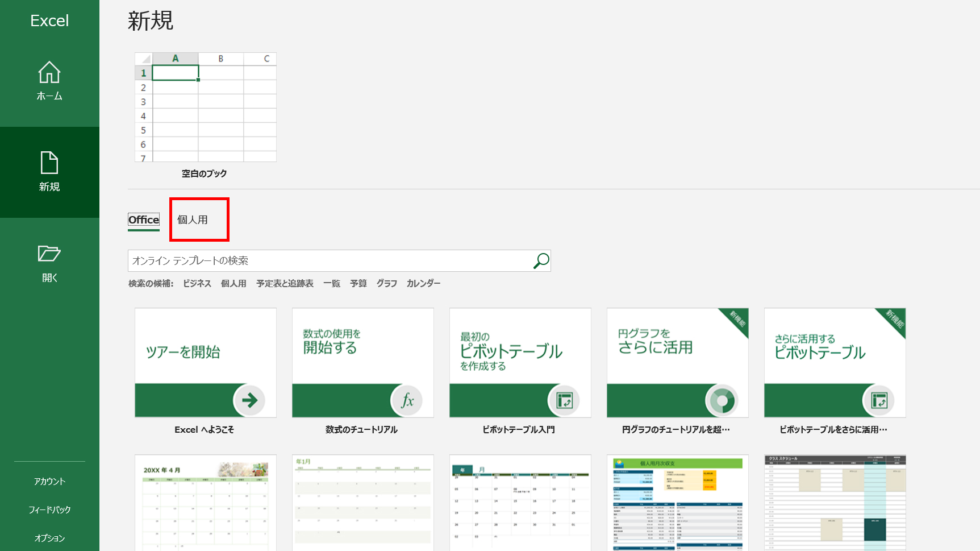Open the アカウント page
980x551 pixels.
[49, 480]
